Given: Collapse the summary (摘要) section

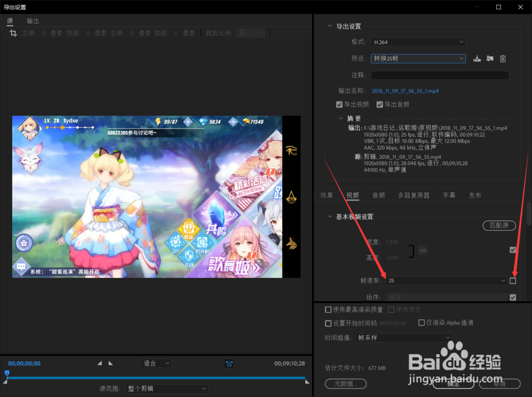Looking at the screenshot, I should pos(341,118).
